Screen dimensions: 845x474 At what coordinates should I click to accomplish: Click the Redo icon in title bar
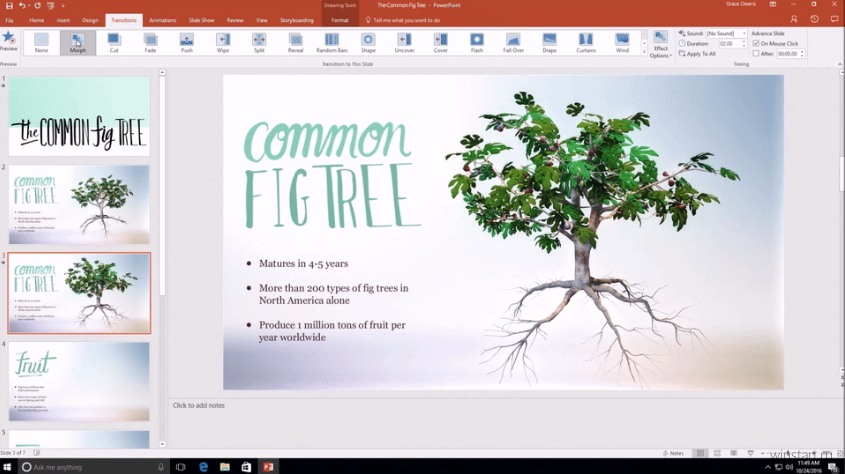(x=37, y=5)
